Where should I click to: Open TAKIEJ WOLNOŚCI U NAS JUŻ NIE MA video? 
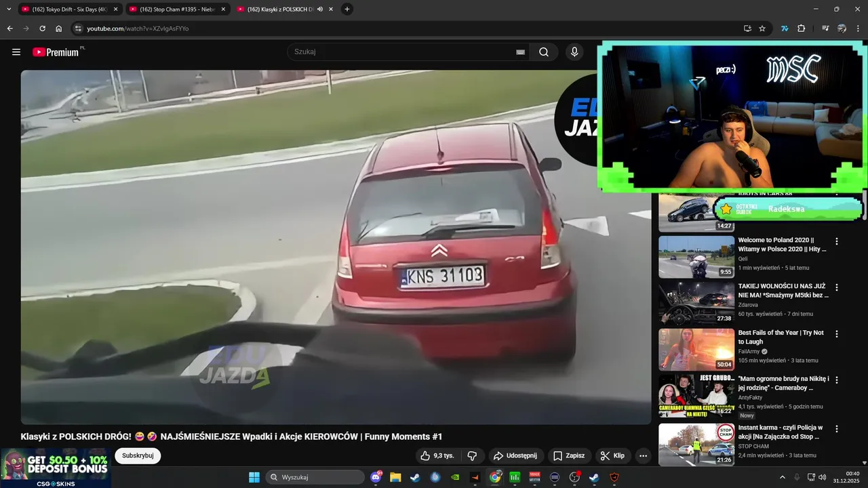pyautogui.click(x=783, y=291)
